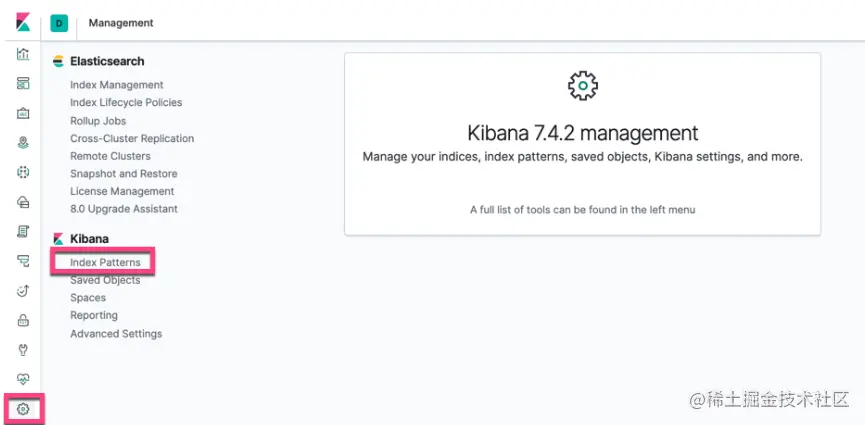Open License Management
Screen dimensions: 865x425
(122, 192)
